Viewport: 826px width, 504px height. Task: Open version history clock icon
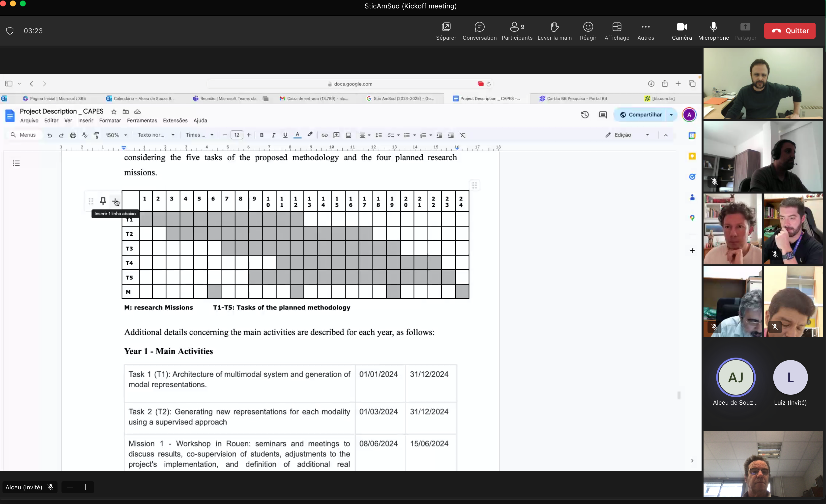[x=585, y=115]
